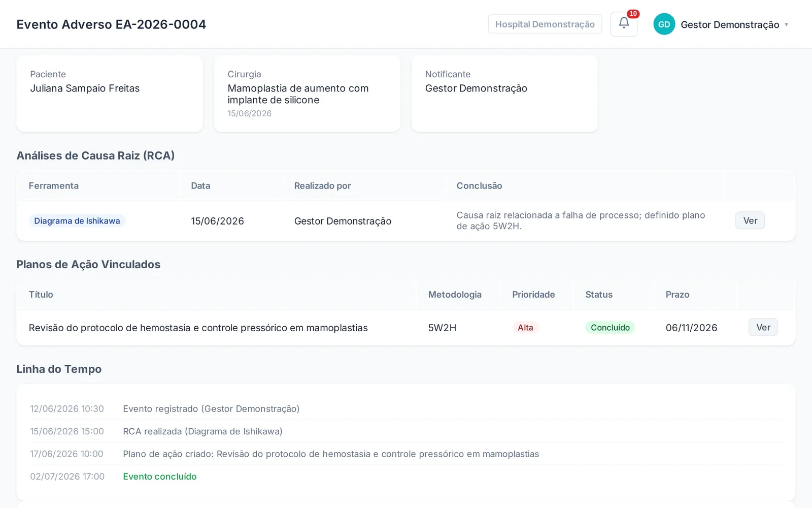This screenshot has height=508, width=812.
Task: Click the Prazo column header
Action: (678, 295)
